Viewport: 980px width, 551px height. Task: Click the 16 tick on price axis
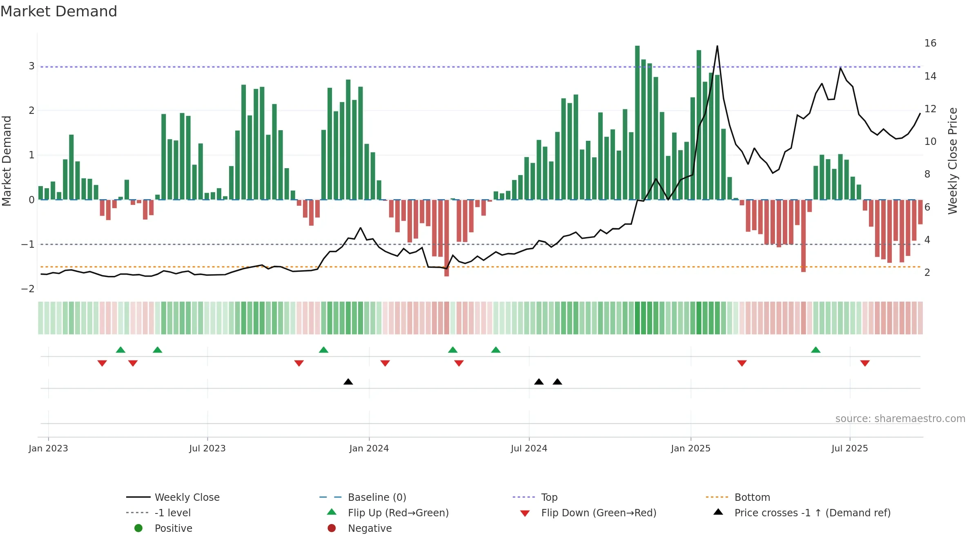pyautogui.click(x=930, y=43)
